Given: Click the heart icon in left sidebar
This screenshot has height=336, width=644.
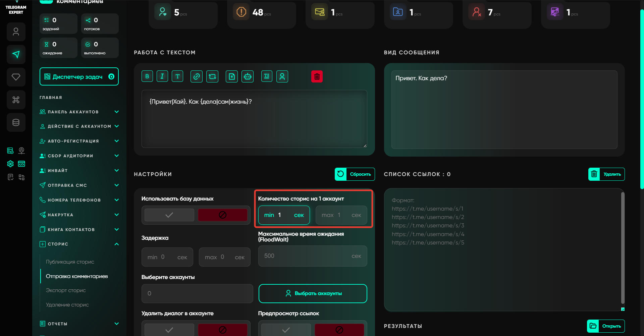Looking at the screenshot, I should [16, 77].
